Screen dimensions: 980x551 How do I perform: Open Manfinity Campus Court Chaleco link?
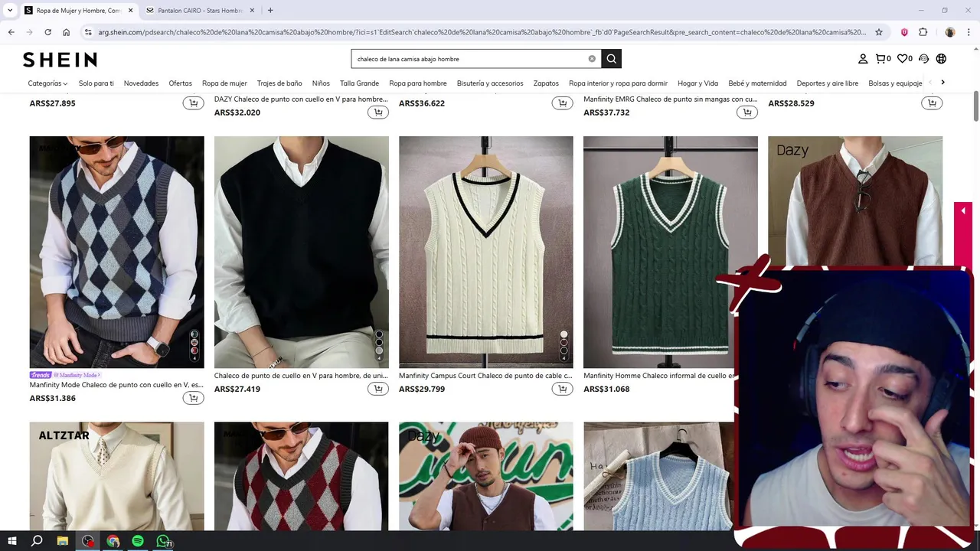(x=485, y=376)
